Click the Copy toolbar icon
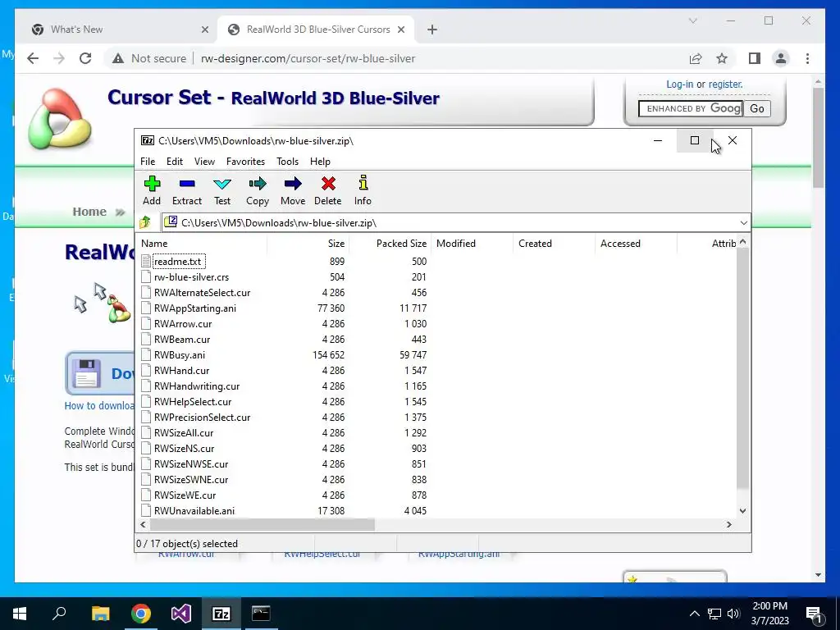The height and width of the screenshot is (630, 840). coord(257,185)
